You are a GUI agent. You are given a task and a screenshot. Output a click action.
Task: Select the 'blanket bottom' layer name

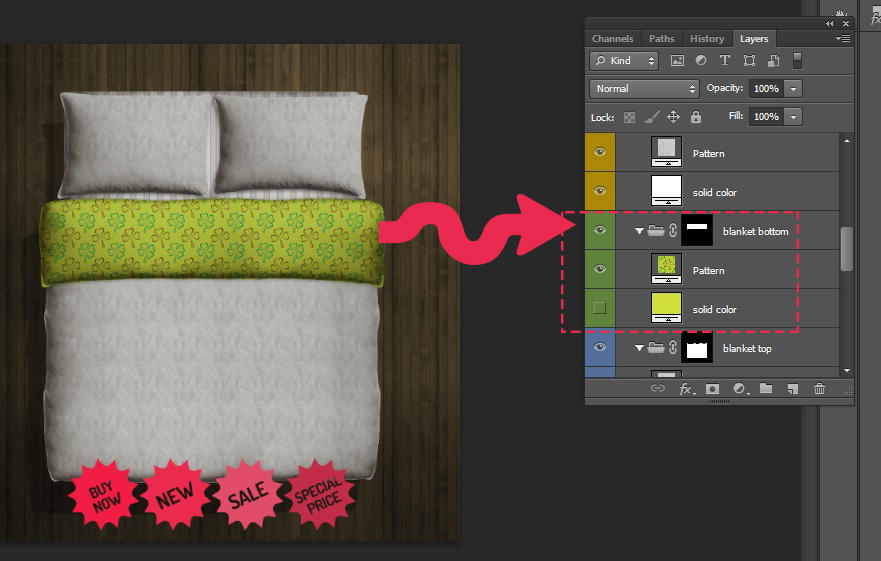(x=755, y=232)
